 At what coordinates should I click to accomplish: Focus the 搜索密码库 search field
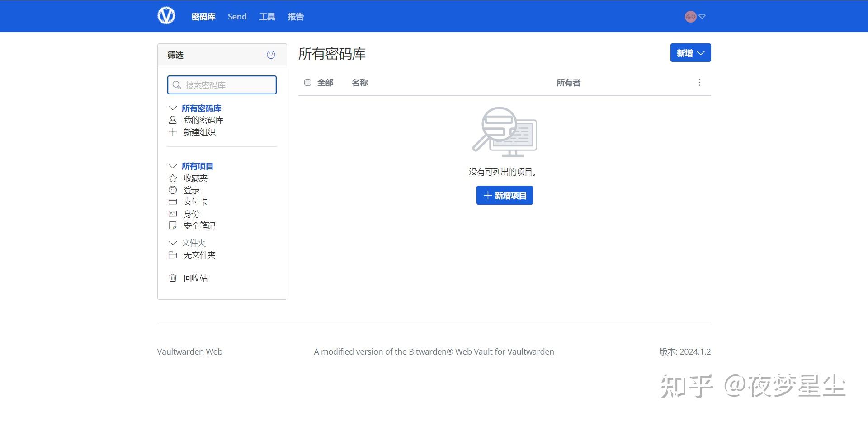click(222, 85)
